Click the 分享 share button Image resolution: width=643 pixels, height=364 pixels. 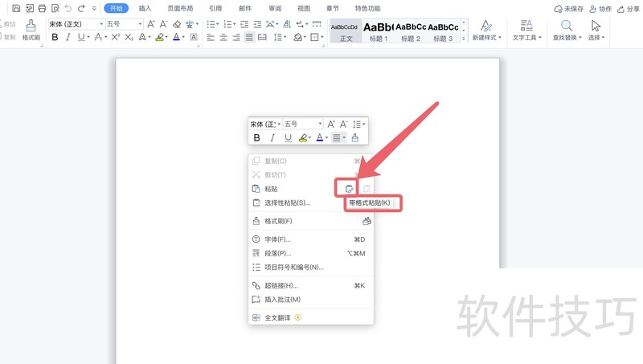click(629, 9)
